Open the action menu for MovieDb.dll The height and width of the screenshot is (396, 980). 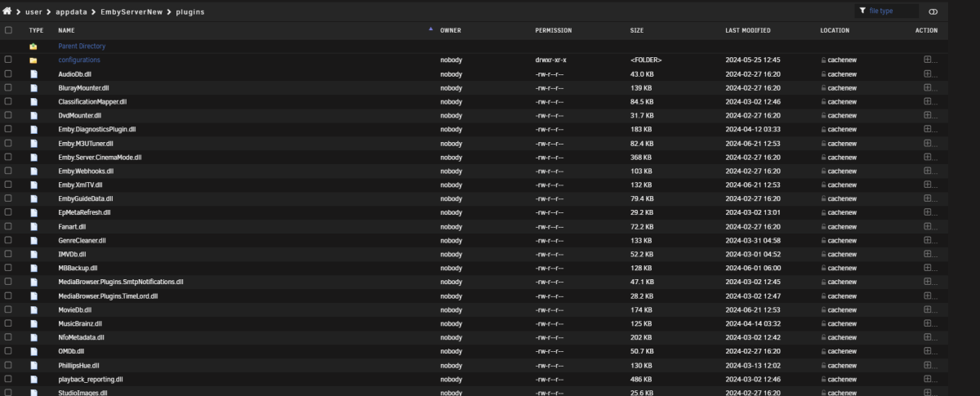927,310
